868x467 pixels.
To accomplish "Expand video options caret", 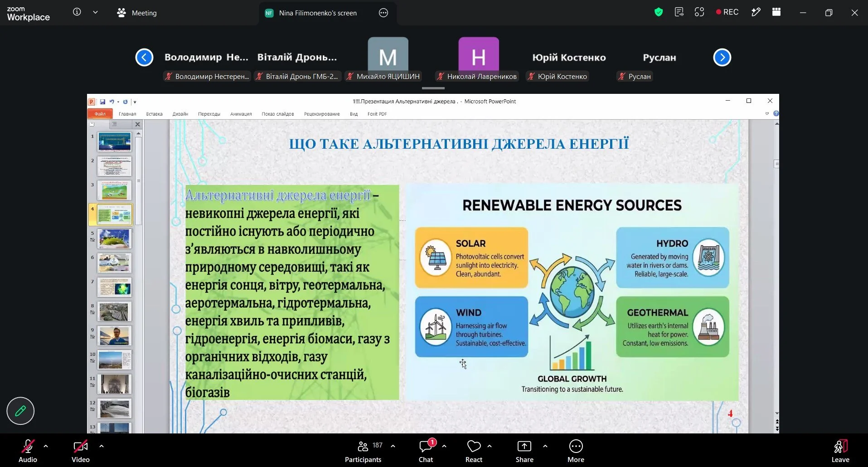I will (102, 446).
